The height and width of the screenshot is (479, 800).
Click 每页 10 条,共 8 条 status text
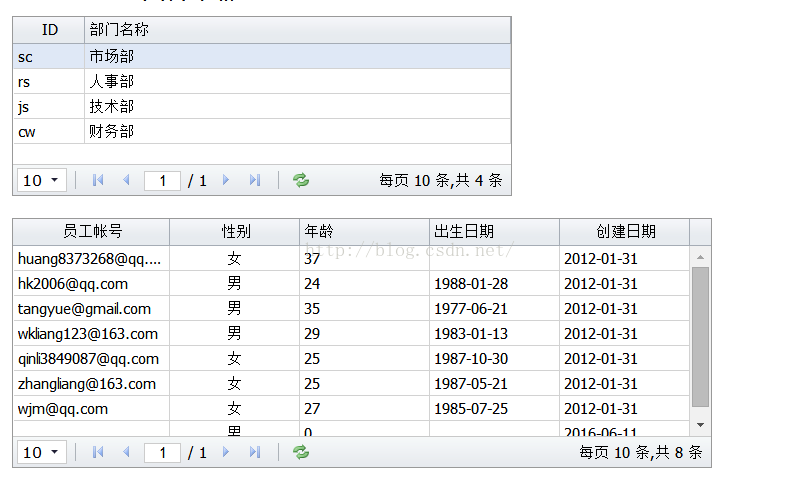point(641,452)
